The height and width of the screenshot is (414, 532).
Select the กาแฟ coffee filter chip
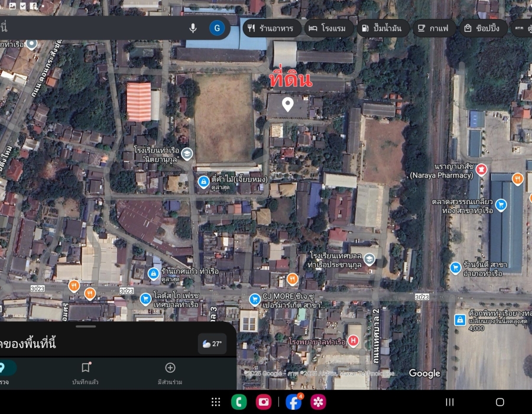(x=434, y=28)
